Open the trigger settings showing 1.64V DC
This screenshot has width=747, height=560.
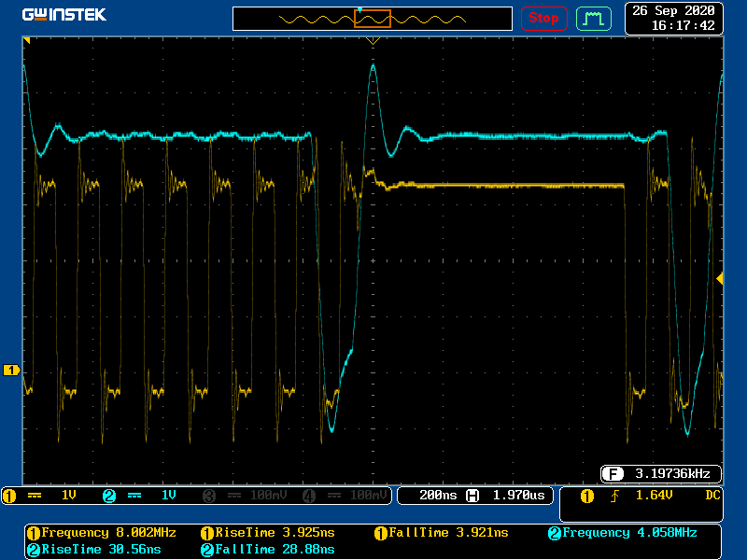(651, 496)
